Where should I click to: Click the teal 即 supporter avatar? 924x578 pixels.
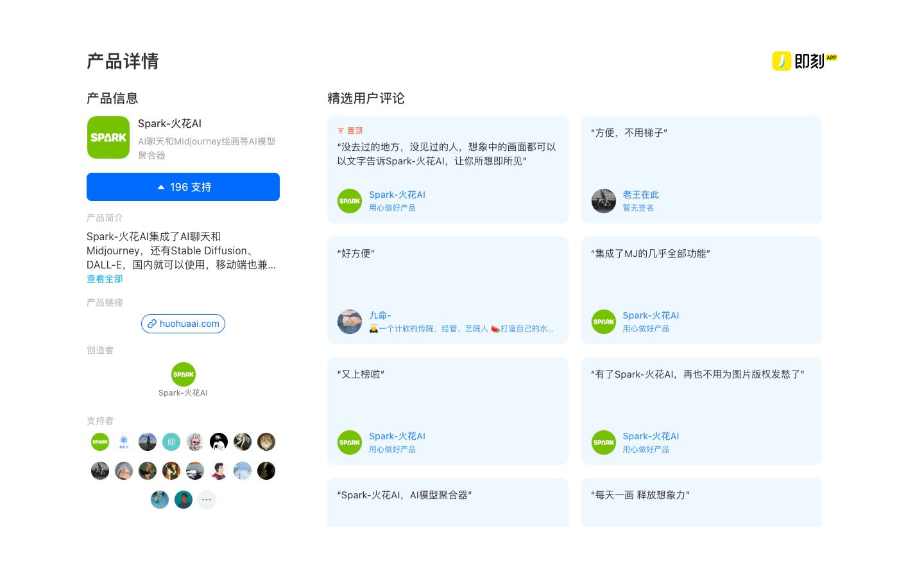point(171,442)
